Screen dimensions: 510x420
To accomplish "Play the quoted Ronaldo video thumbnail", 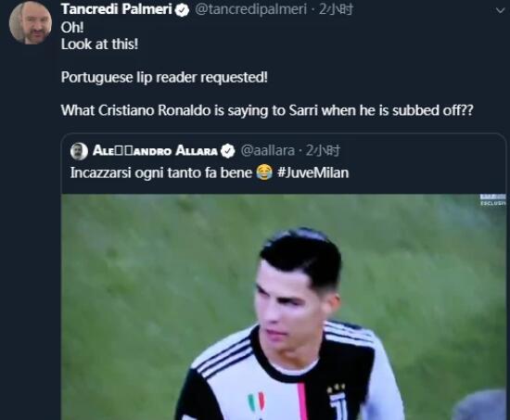I will [x=284, y=307].
